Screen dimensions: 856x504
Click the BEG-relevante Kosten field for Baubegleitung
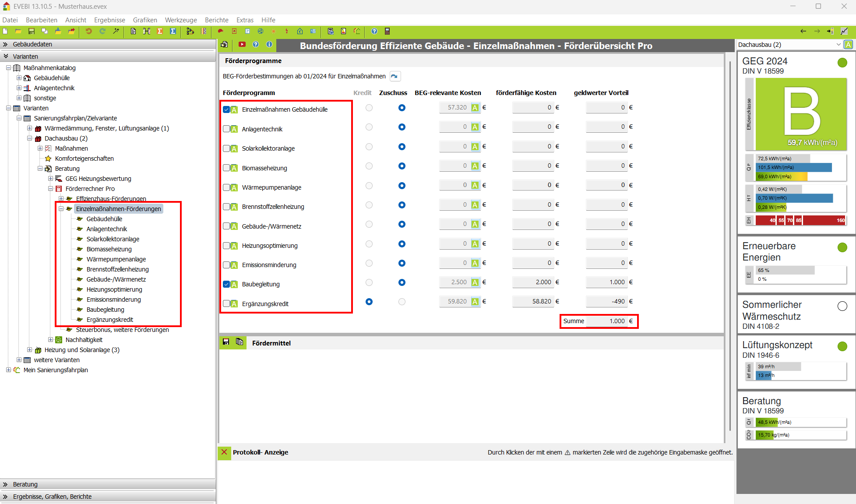coord(454,282)
